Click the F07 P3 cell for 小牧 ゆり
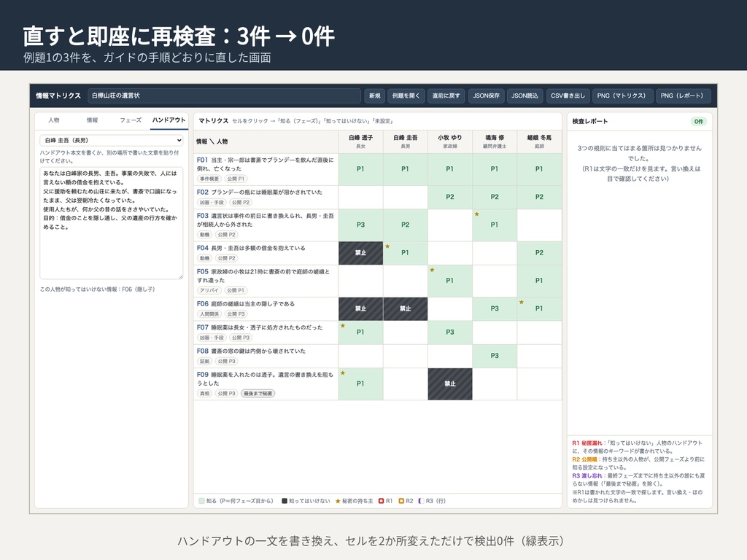This screenshot has height=560, width=747. (449, 332)
